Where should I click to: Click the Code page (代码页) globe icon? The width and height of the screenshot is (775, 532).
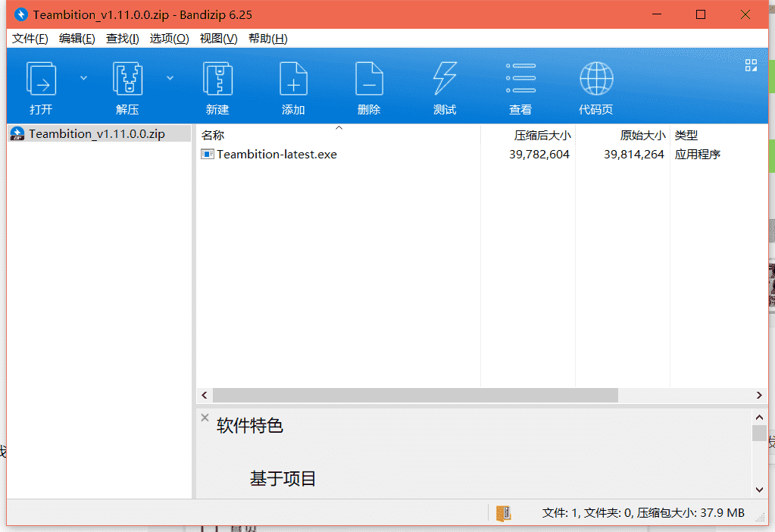tap(596, 78)
